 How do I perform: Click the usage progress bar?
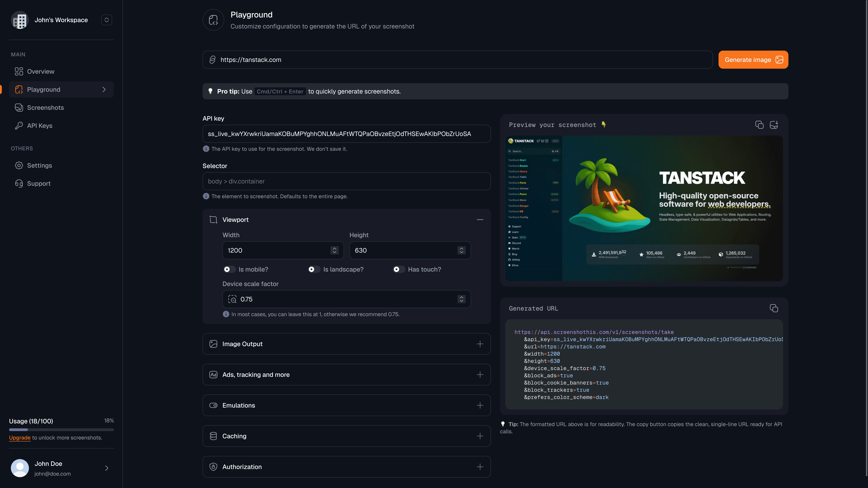61,430
